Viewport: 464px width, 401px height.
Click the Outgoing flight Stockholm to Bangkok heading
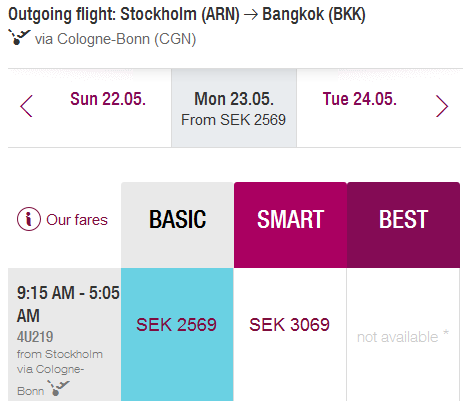(187, 15)
